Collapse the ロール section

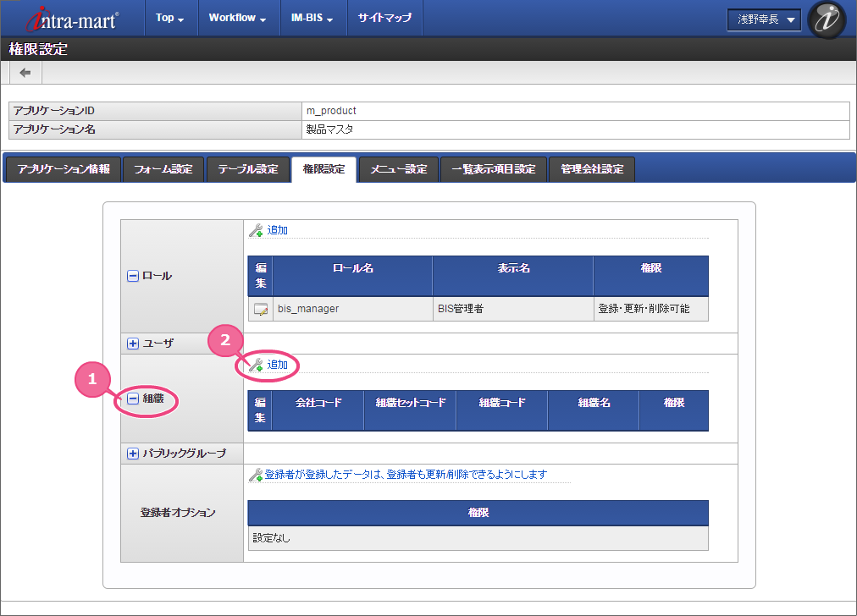(x=133, y=276)
